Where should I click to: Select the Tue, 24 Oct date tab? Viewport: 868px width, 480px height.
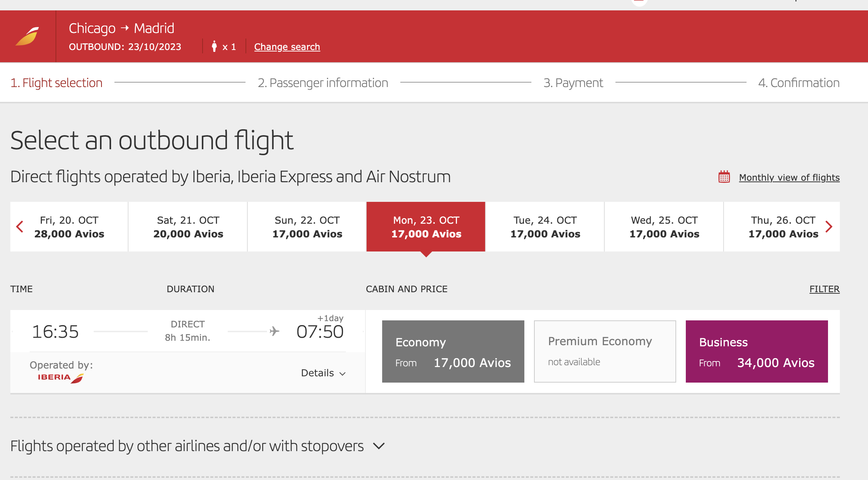[545, 227]
